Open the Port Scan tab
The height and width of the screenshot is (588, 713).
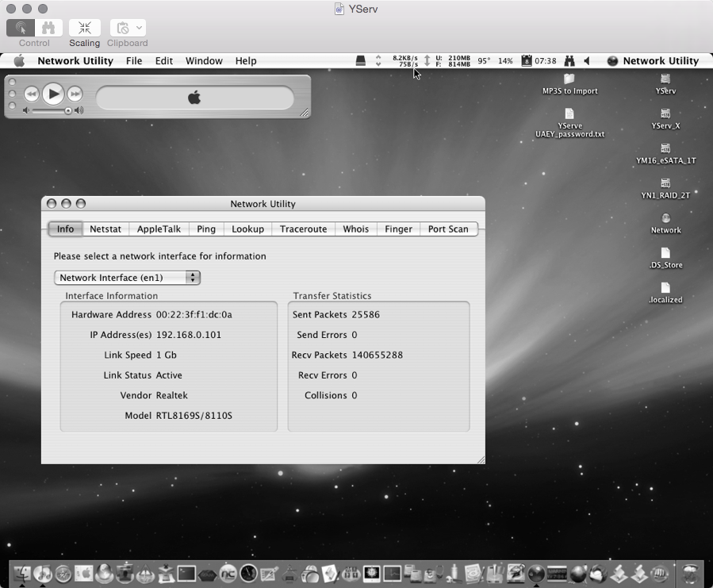448,229
